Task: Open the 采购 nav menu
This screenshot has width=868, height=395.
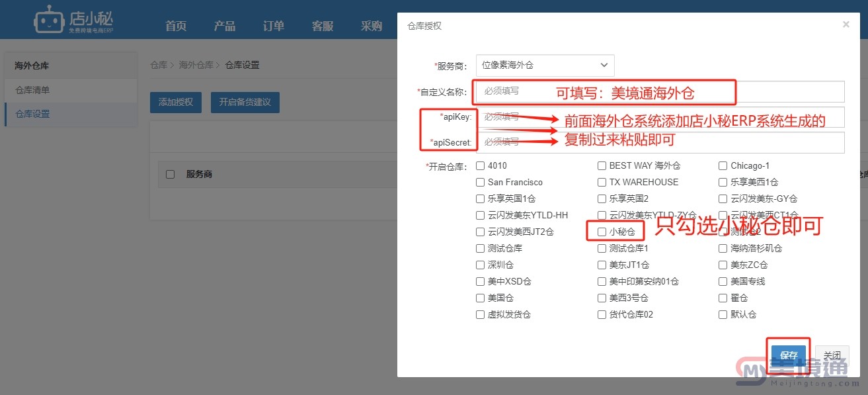Action: click(x=372, y=26)
